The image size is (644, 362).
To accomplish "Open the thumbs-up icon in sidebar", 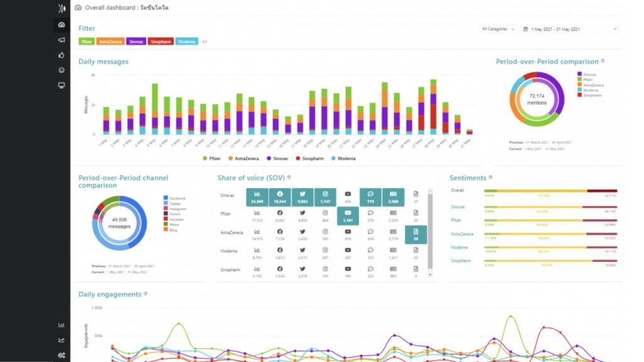I will (61, 55).
